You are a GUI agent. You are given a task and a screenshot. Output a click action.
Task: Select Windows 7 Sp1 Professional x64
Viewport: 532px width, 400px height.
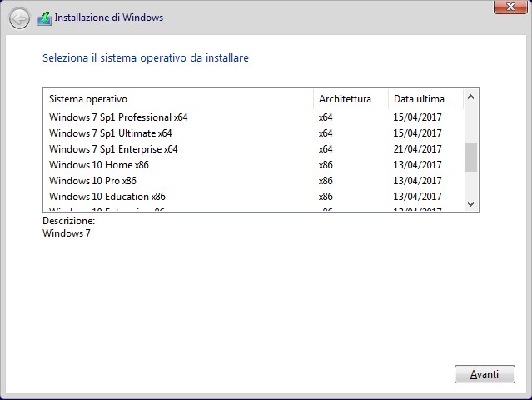(253, 117)
